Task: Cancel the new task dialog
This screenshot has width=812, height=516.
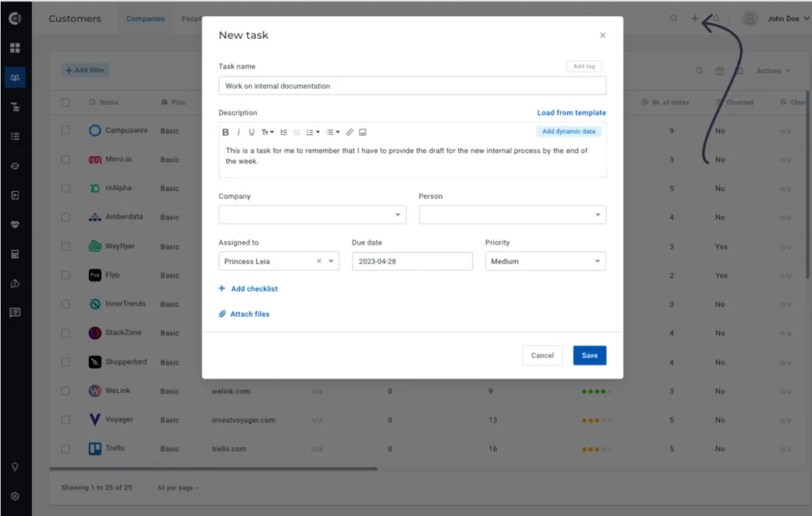Action: (542, 356)
